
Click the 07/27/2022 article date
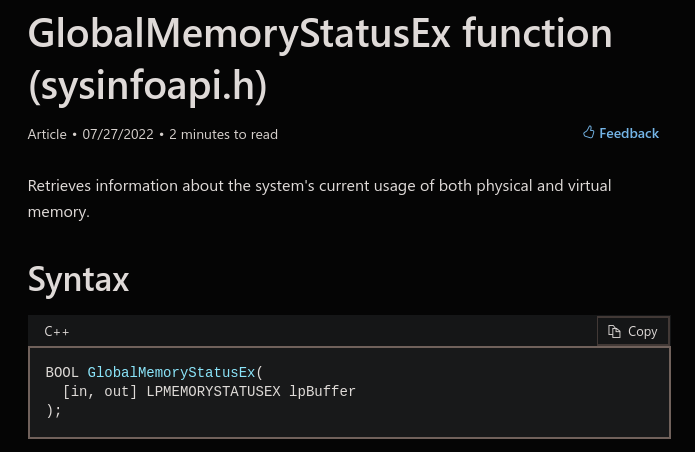point(118,134)
